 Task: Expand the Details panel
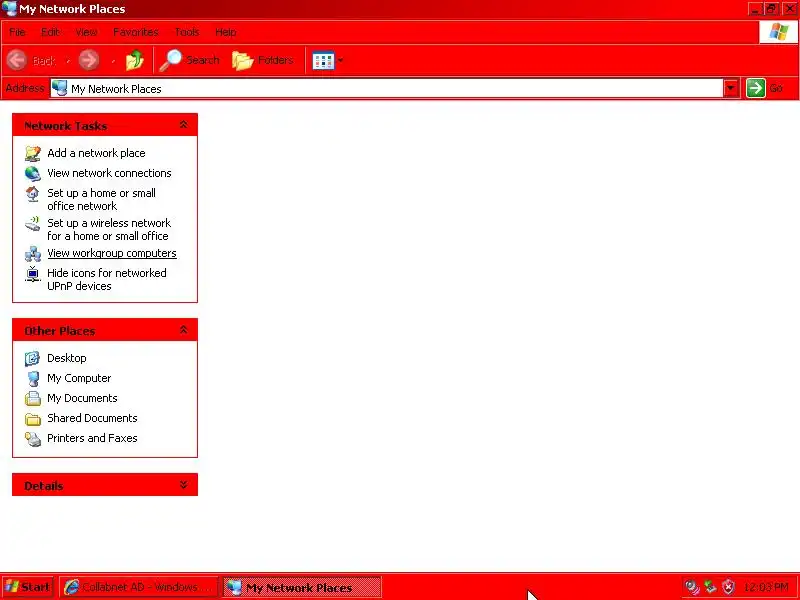click(183, 485)
